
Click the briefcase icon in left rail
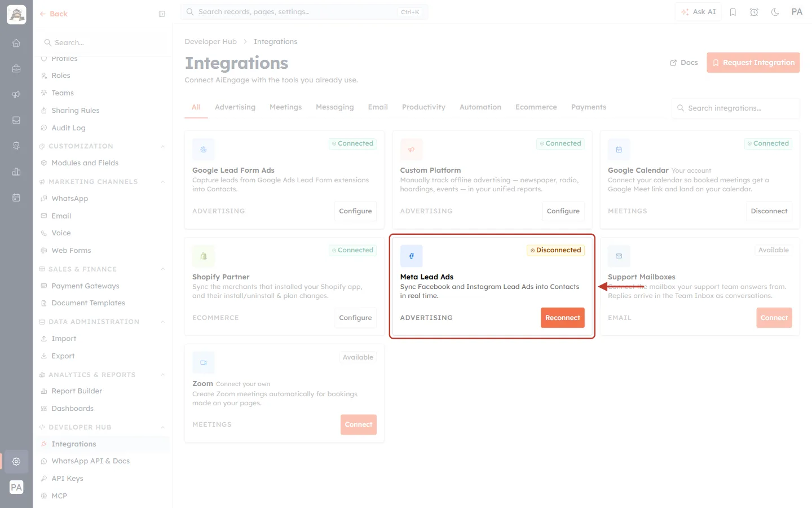(16, 69)
